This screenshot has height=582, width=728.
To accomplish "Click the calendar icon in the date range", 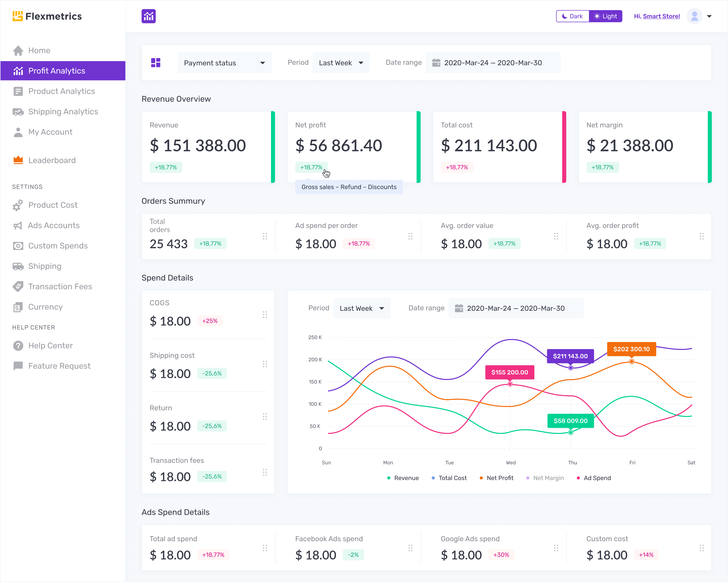I will (437, 63).
